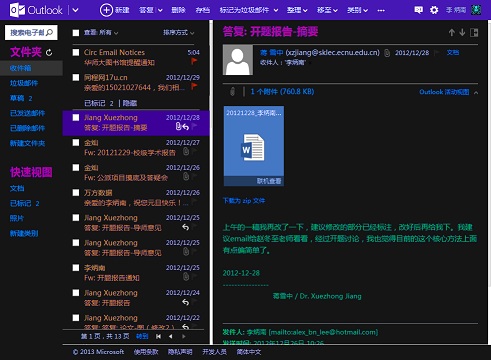Viewport: 491px width, 360px height.
Task: Check the Jiang Xuezhong 2012/12/24 message checkbox
Action: (x=76, y=293)
